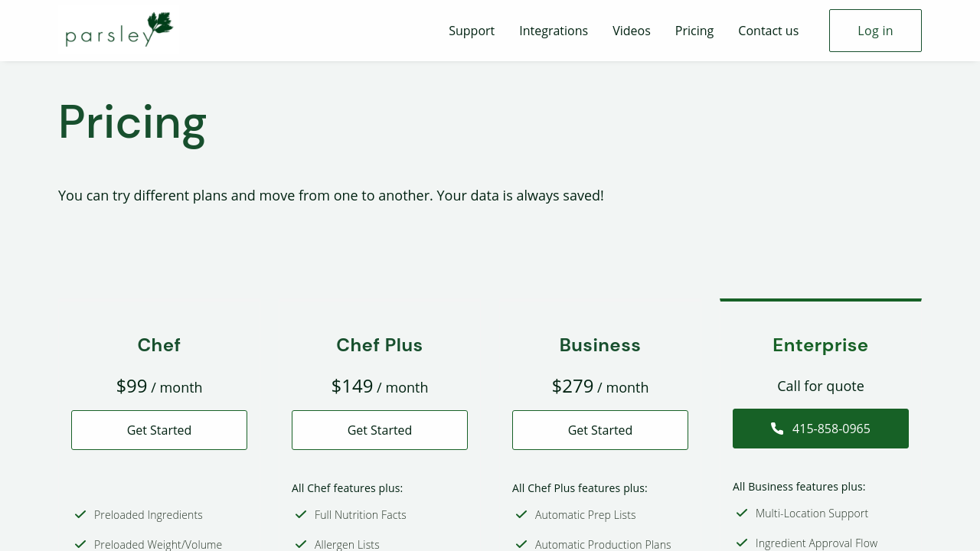Click checkmark beside Preloaded Ingredients
This screenshot has height=551, width=980.
click(x=80, y=514)
